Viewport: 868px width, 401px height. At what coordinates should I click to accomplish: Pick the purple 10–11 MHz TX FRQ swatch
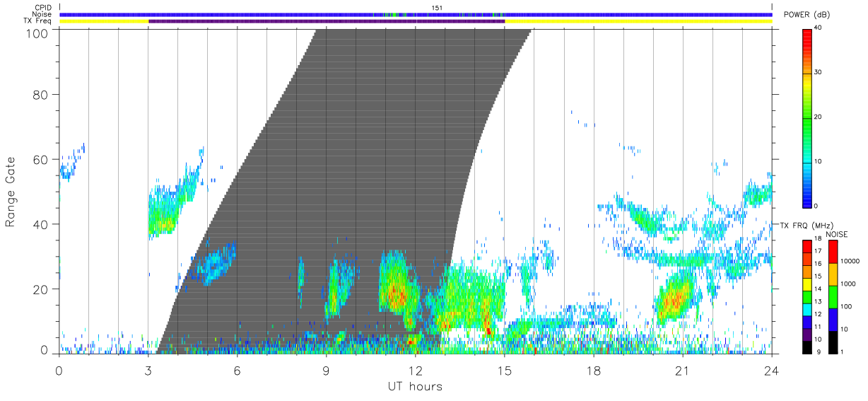click(x=806, y=333)
